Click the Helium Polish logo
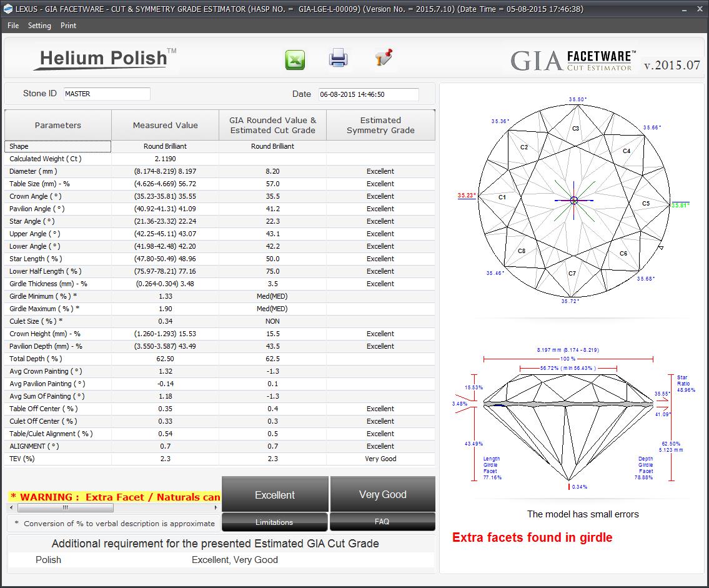 pyautogui.click(x=104, y=59)
